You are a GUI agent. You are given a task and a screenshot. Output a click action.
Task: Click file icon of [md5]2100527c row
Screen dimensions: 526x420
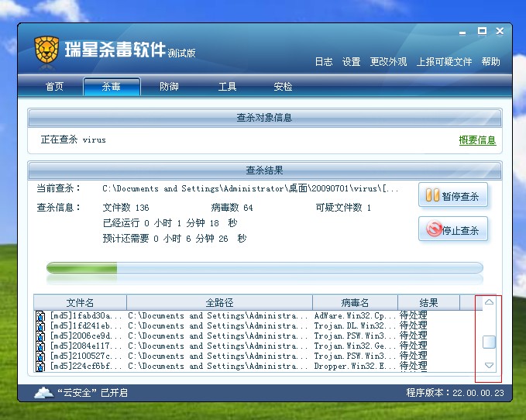click(x=40, y=356)
